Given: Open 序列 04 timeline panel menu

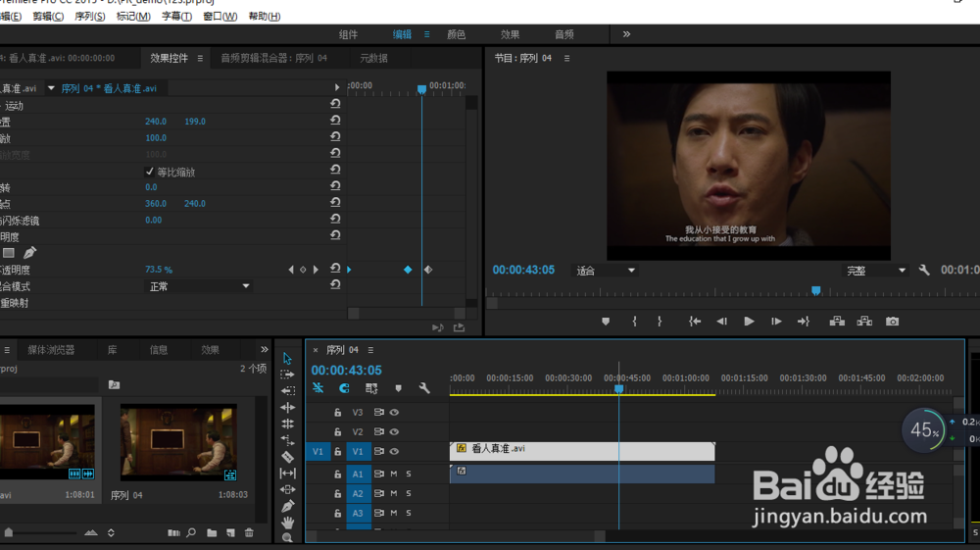Looking at the screenshot, I should [x=370, y=350].
